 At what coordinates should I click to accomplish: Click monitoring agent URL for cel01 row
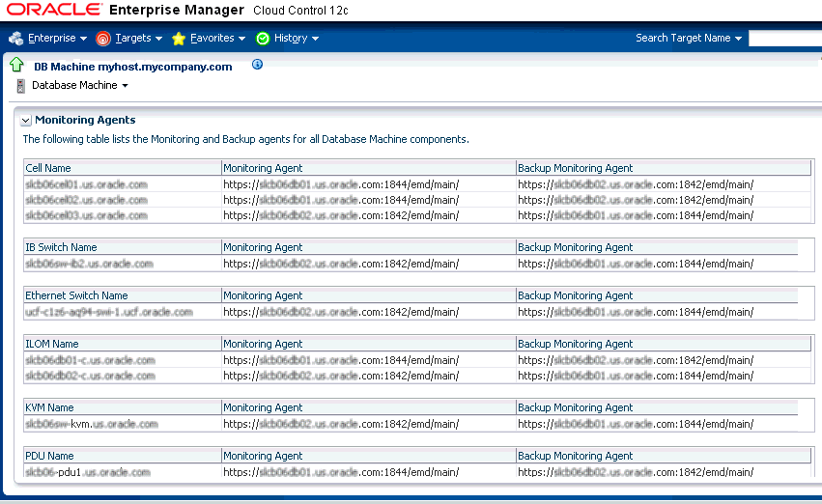click(341, 184)
